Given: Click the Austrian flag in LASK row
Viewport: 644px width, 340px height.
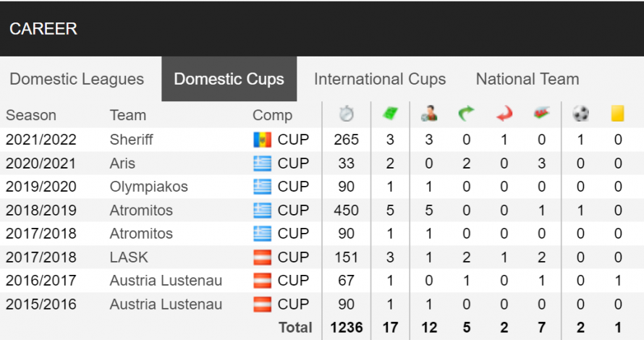Looking at the screenshot, I should point(262,258).
